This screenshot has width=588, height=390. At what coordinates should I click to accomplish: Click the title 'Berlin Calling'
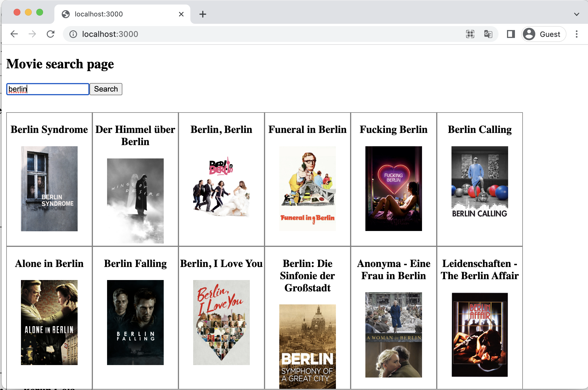coord(480,130)
